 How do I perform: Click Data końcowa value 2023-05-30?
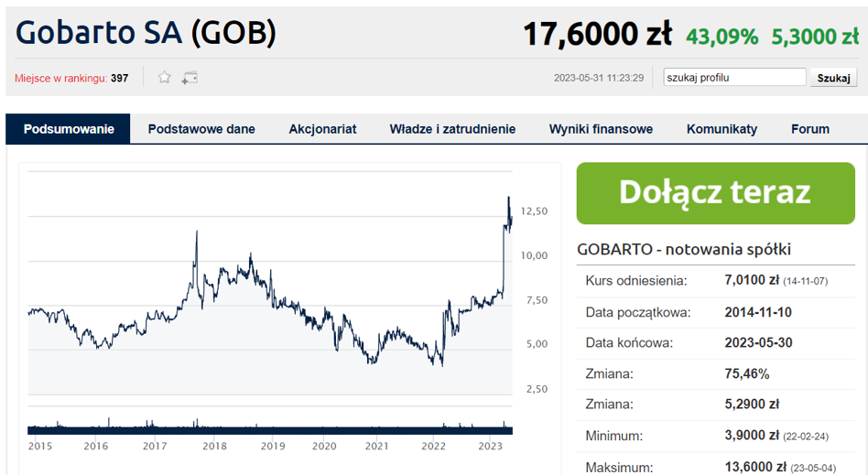tap(758, 342)
